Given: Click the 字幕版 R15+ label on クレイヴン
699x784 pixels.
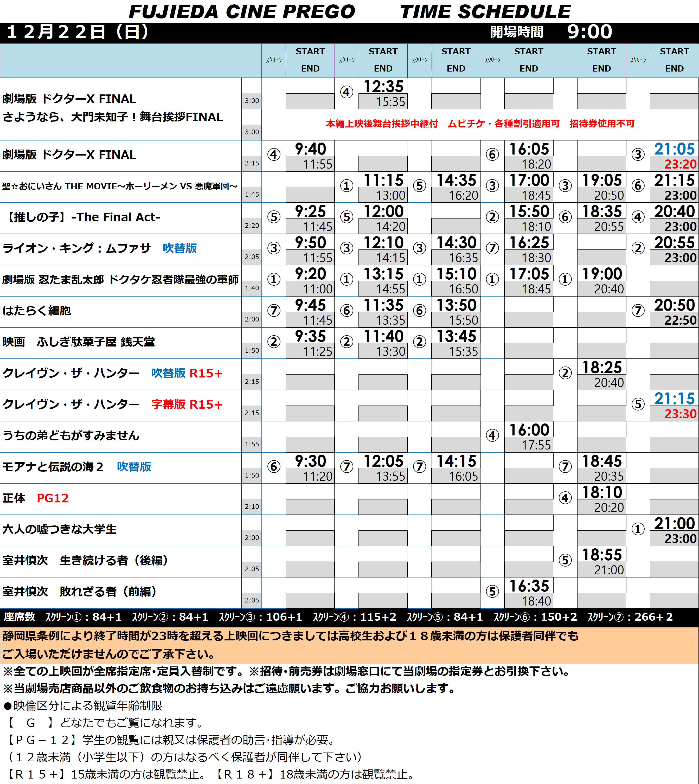Looking at the screenshot, I should (187, 404).
